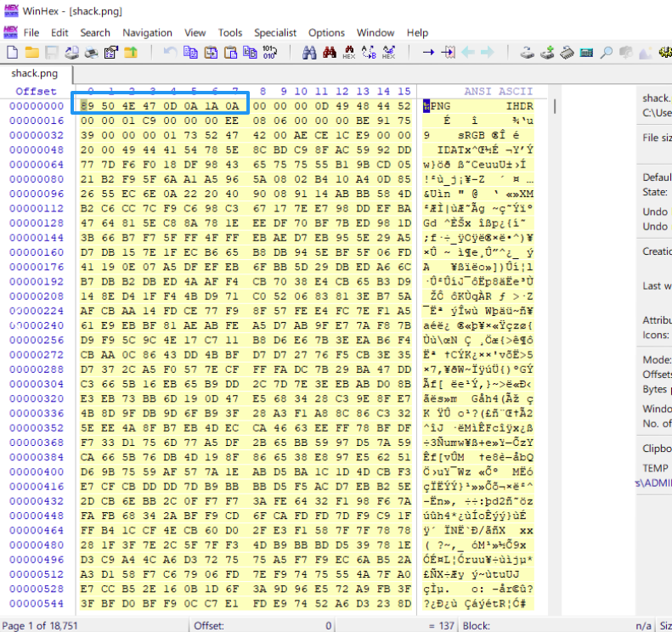Click the ANSI ASCII column header
Image resolution: width=672 pixels, height=632 pixels.
tap(498, 91)
